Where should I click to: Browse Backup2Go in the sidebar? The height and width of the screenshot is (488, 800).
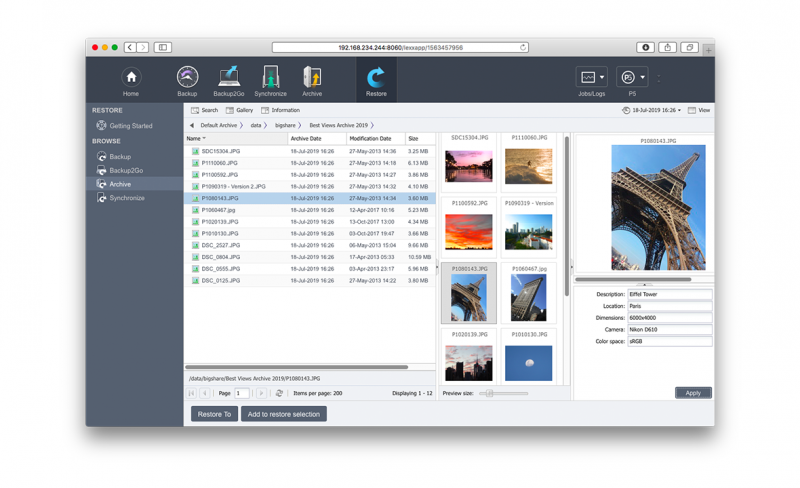pyautogui.click(x=126, y=170)
